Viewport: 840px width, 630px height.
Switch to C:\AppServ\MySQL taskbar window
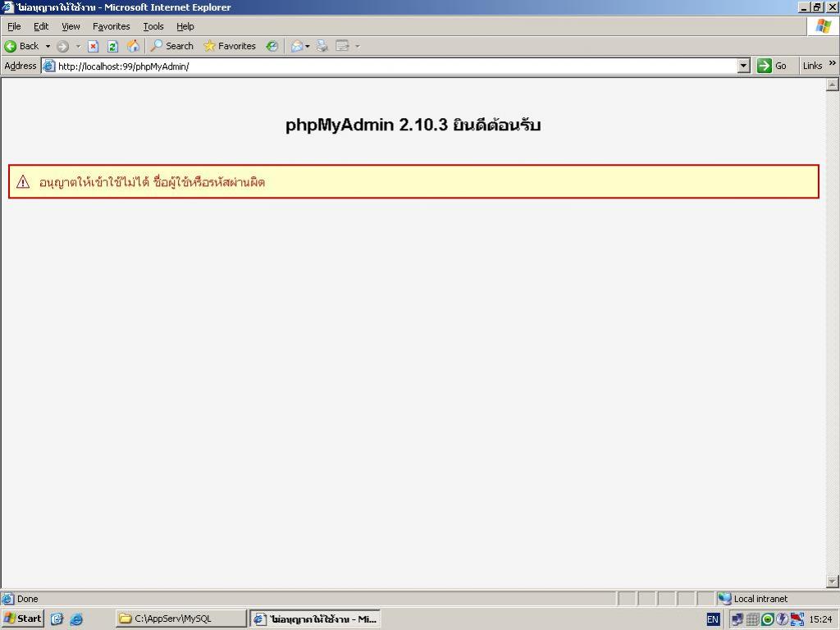181,619
